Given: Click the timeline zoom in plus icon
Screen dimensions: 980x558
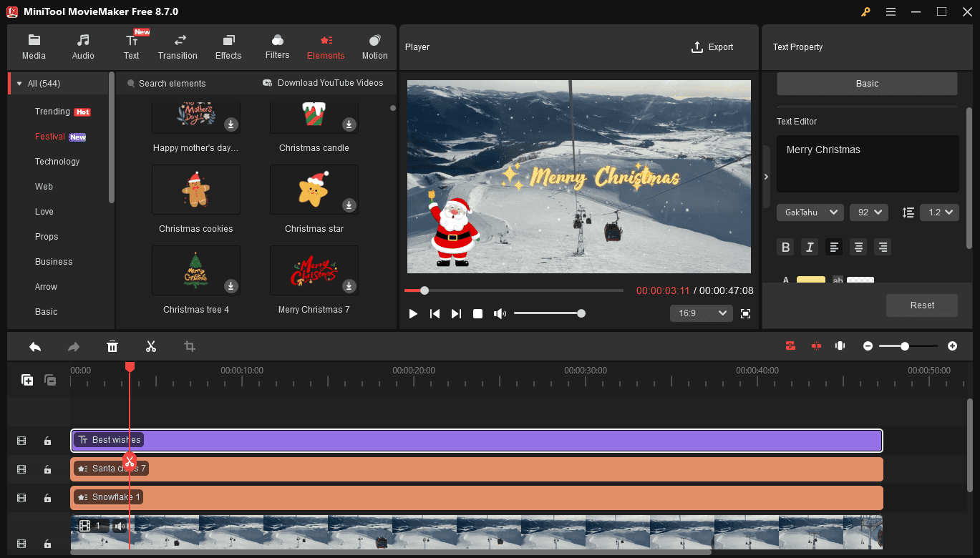Looking at the screenshot, I should pos(952,346).
